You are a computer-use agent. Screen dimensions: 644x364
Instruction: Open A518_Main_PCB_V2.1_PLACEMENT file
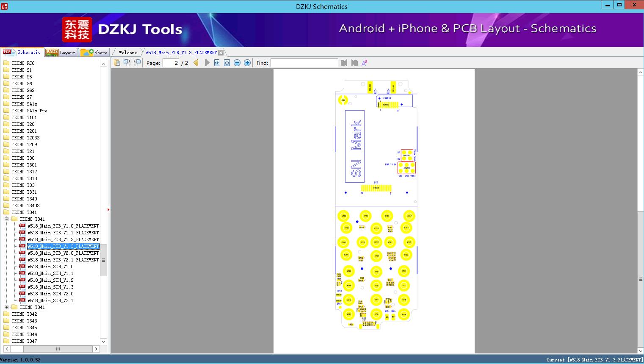click(63, 260)
